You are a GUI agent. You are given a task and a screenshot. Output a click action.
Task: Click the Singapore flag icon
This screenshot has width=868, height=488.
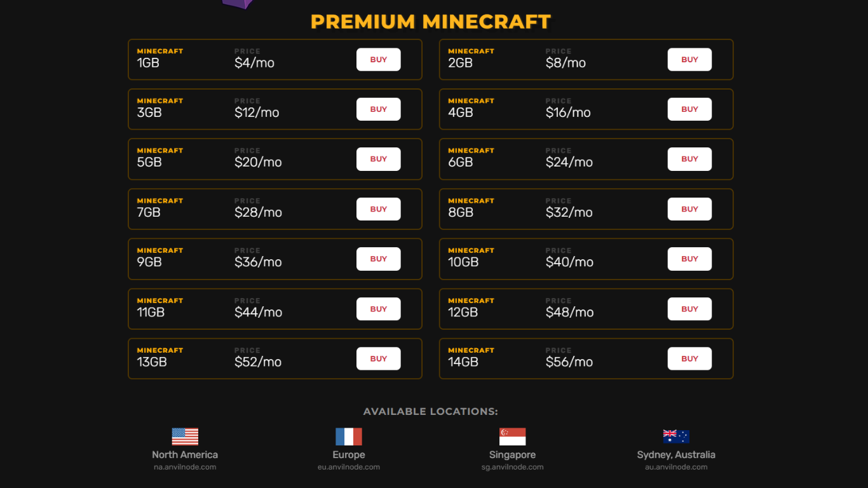(x=512, y=437)
